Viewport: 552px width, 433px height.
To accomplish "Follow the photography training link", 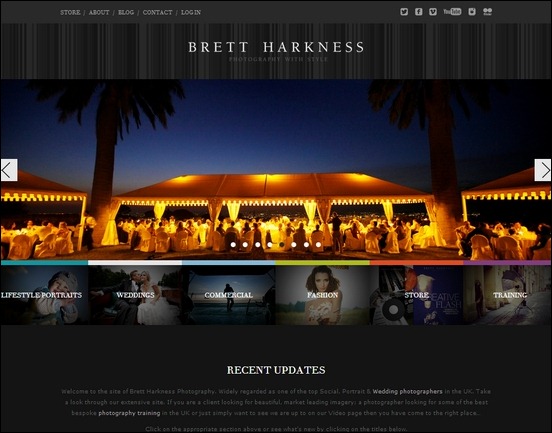I will pos(129,413).
